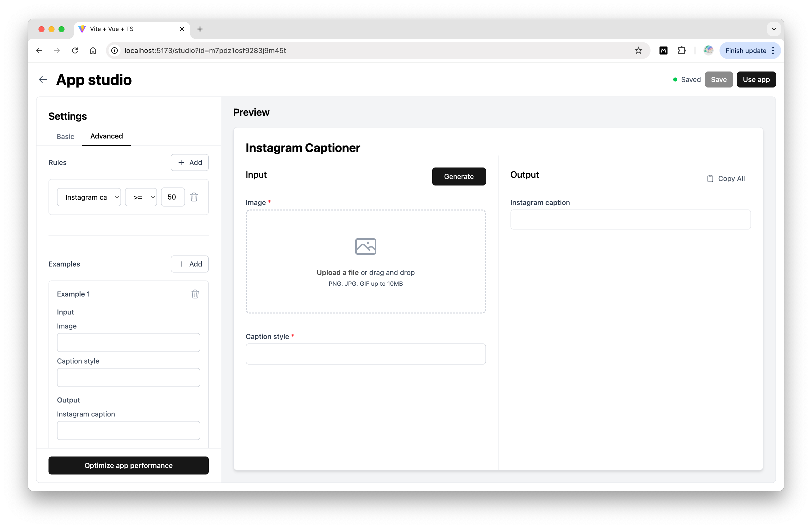Switch to the Basic settings tab

point(65,136)
